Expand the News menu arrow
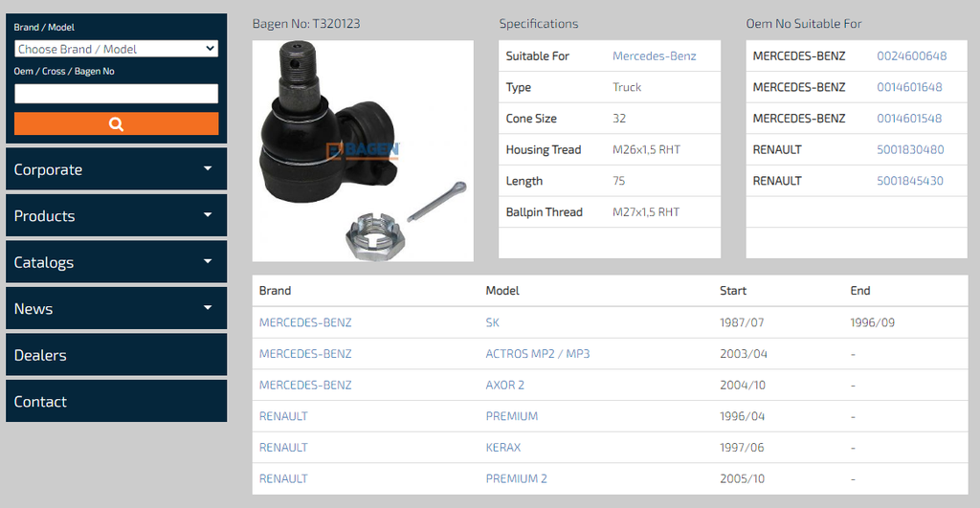This screenshot has height=508, width=980. click(208, 307)
